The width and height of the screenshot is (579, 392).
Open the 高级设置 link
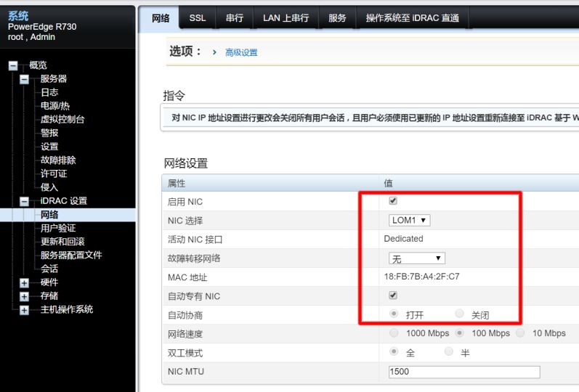tap(241, 53)
